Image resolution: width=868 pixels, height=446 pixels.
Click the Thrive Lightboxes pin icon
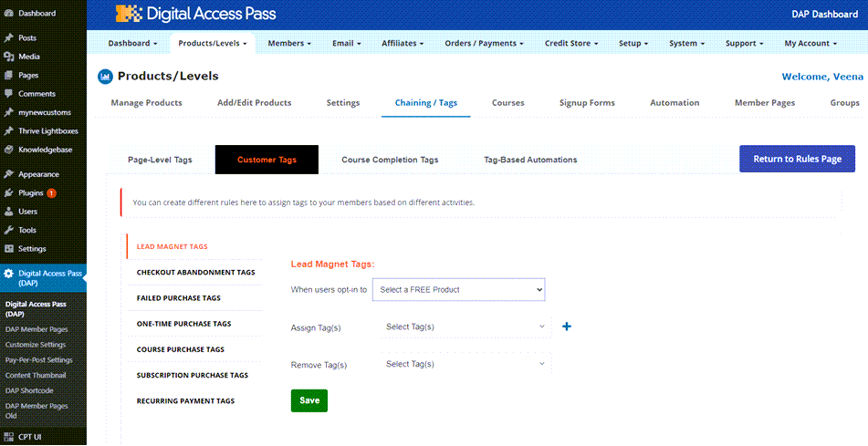tap(8, 131)
